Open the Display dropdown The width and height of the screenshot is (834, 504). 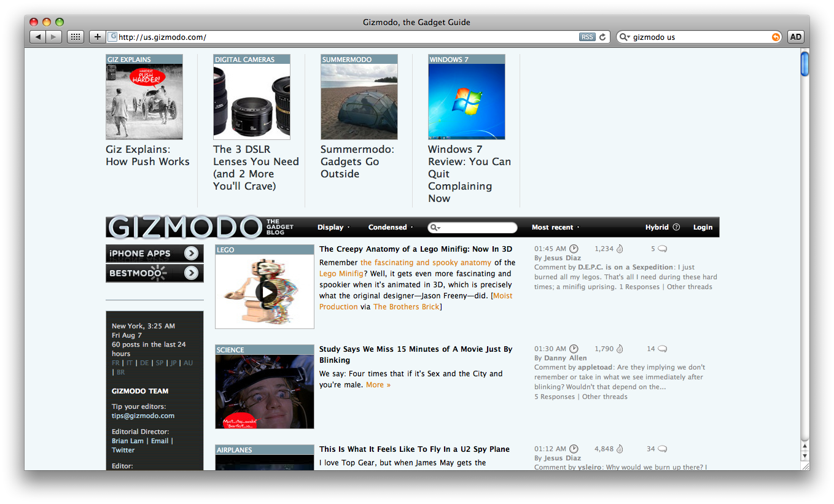tap(333, 227)
